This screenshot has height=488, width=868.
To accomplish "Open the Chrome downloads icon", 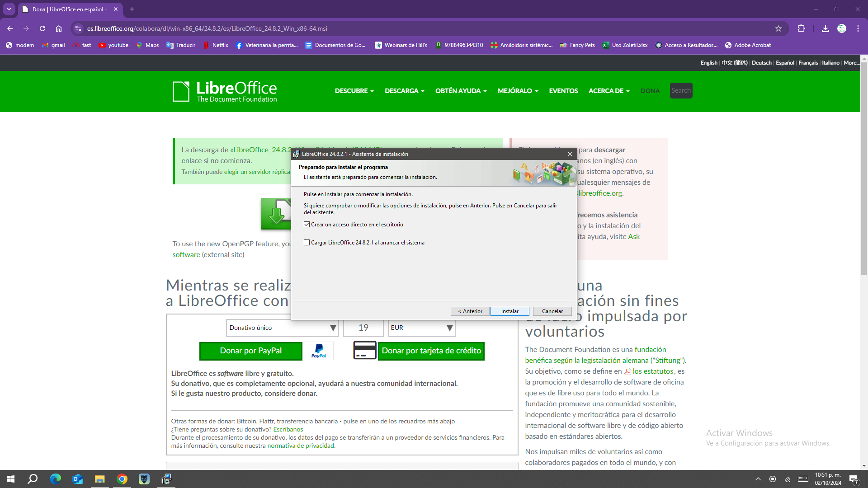I will [826, 28].
